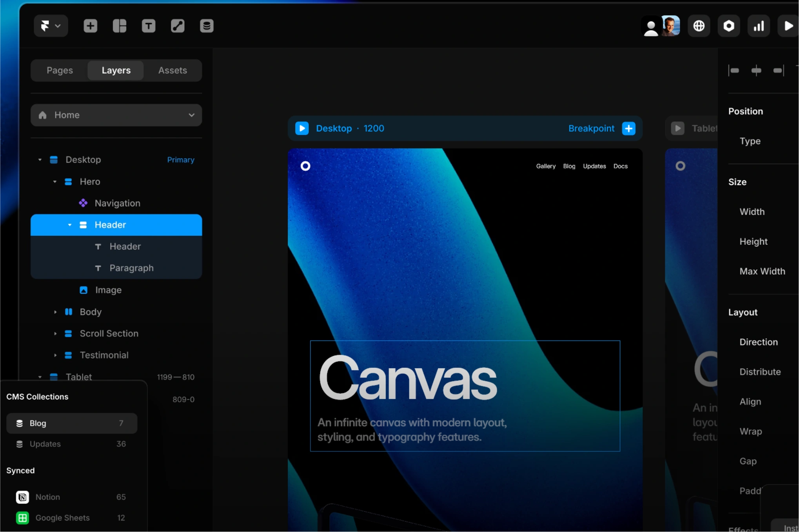Align left in the properties panel
Screen dimensions: 799x532
tap(734, 71)
